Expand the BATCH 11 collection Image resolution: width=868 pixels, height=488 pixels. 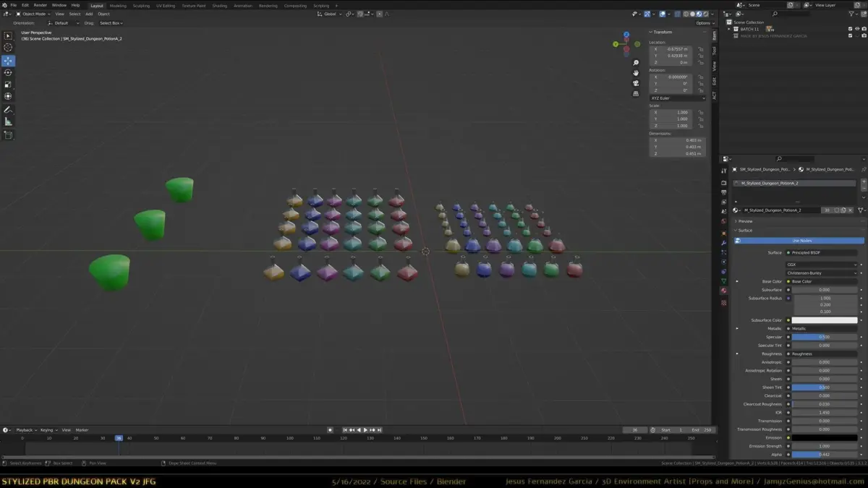point(730,29)
